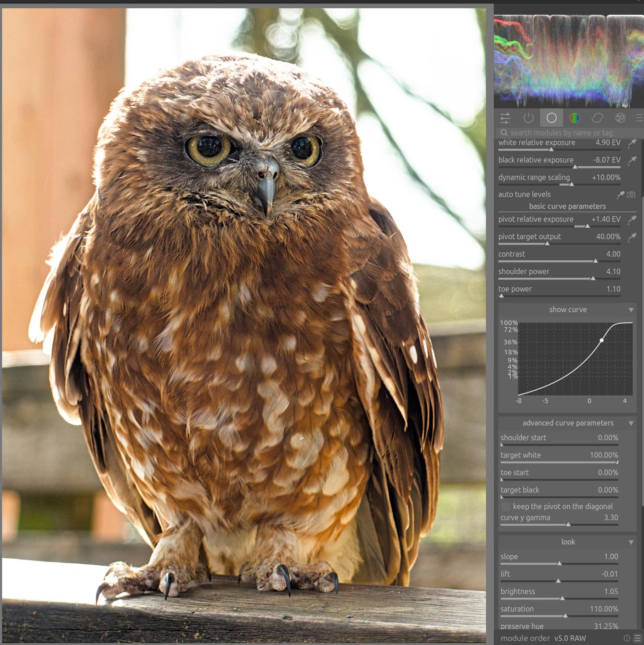Switch to the color modules group tab

click(575, 118)
